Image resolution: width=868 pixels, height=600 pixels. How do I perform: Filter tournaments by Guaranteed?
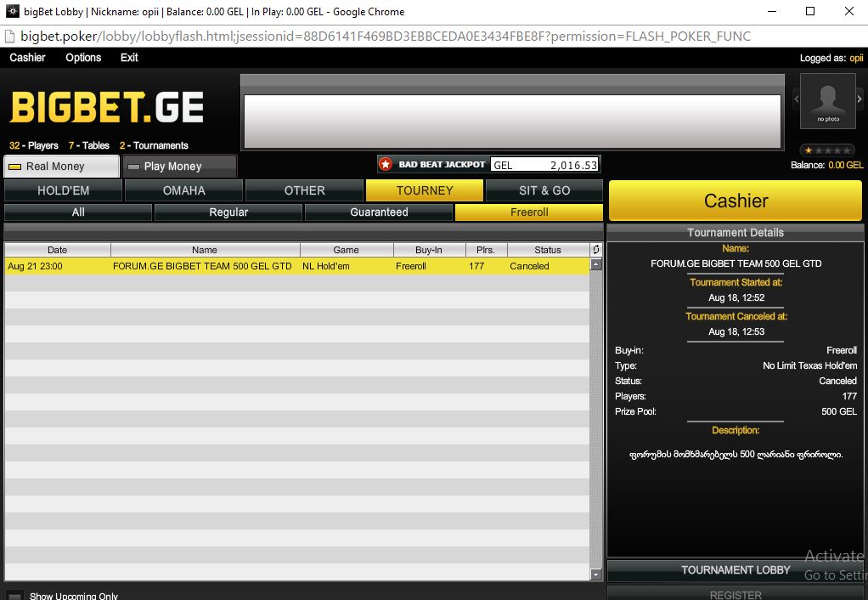(x=379, y=212)
